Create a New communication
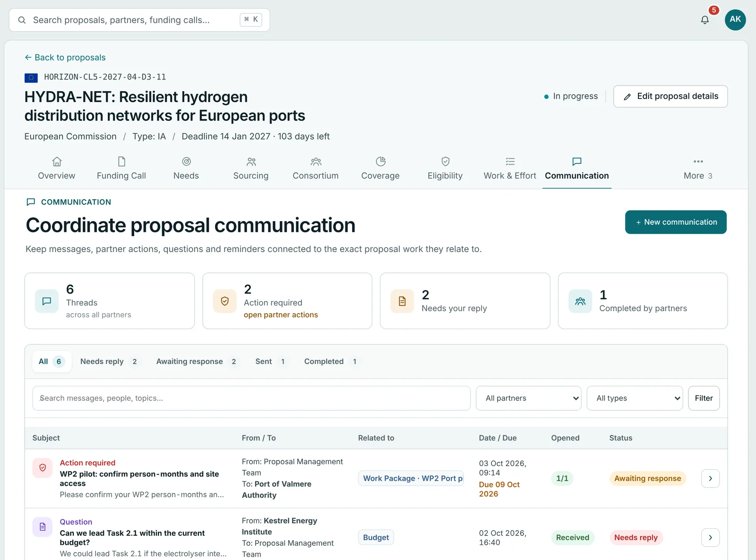The height and width of the screenshot is (560, 756). 676,222
